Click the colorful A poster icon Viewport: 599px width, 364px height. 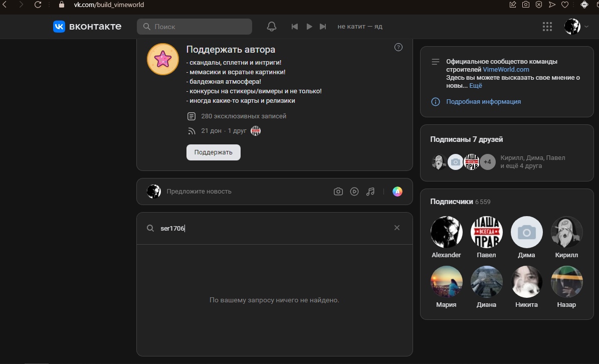(397, 192)
